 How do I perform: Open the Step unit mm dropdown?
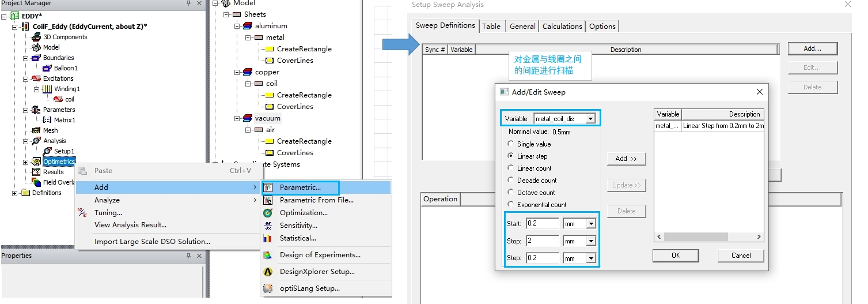pyautogui.click(x=591, y=258)
